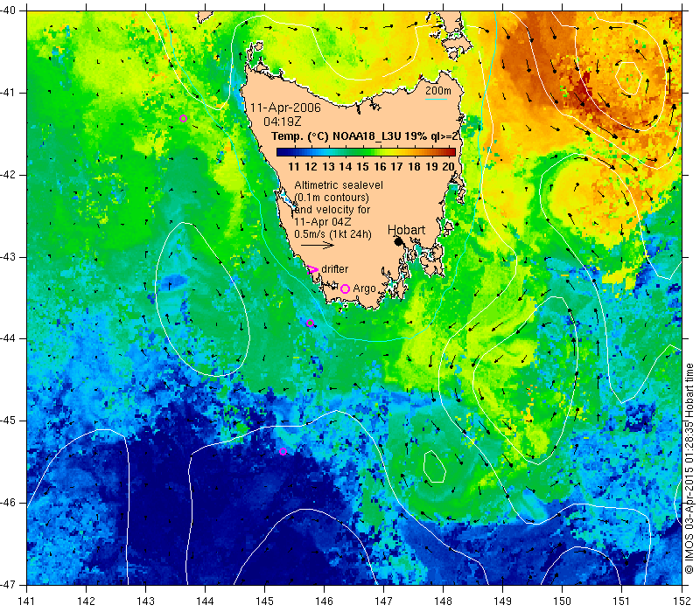Click the small closed sea-level contour near 45.5S 147.8E
Image resolution: width=700 pixels, height=612 pixels.
click(x=434, y=467)
